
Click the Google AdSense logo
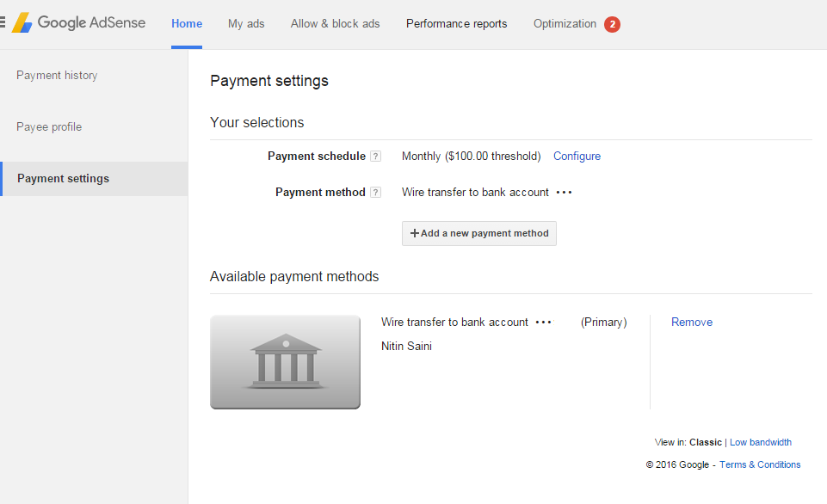pyautogui.click(x=78, y=22)
